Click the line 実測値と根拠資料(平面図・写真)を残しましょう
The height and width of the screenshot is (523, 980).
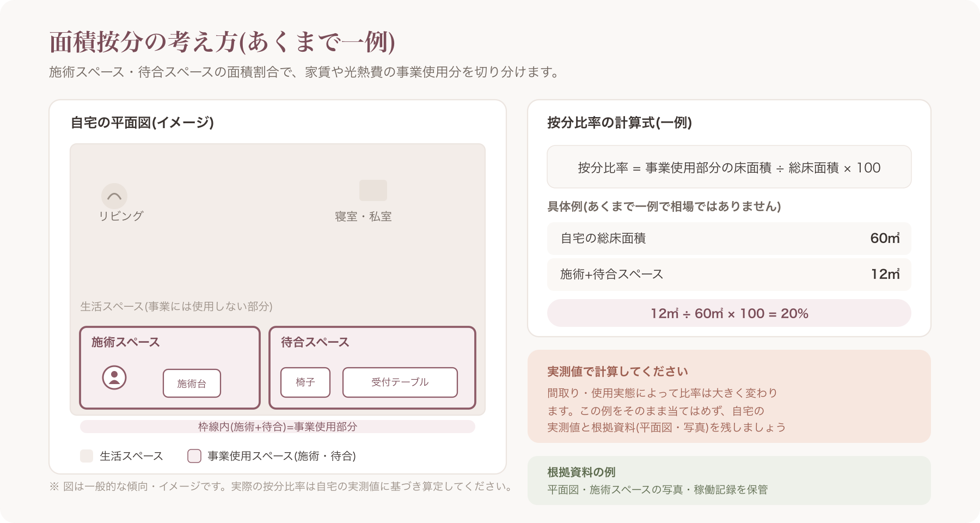pyautogui.click(x=666, y=427)
